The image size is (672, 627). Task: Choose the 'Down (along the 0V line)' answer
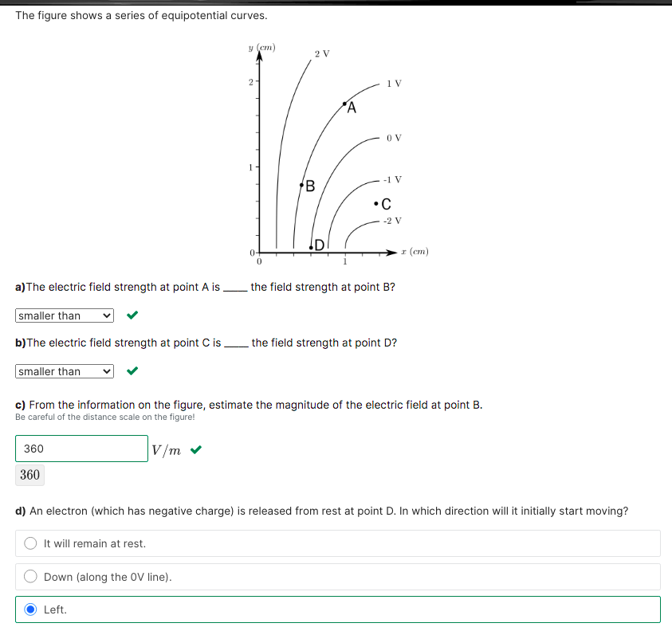tap(29, 576)
